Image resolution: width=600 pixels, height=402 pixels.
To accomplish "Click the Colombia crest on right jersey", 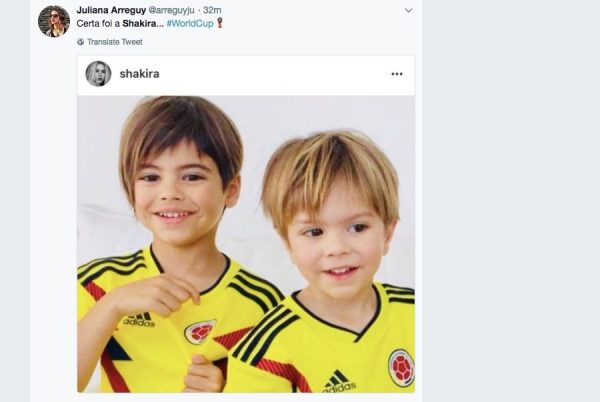I will pos(401,368).
